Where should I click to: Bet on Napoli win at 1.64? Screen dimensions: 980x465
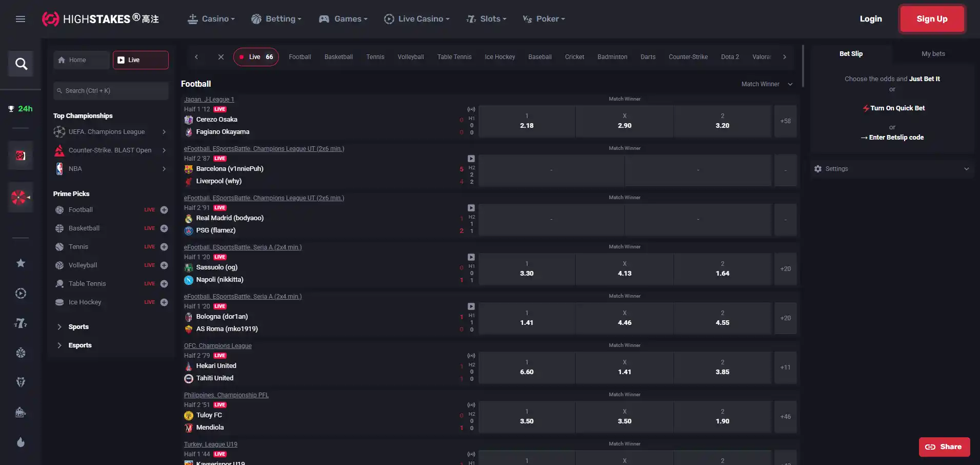coord(723,269)
